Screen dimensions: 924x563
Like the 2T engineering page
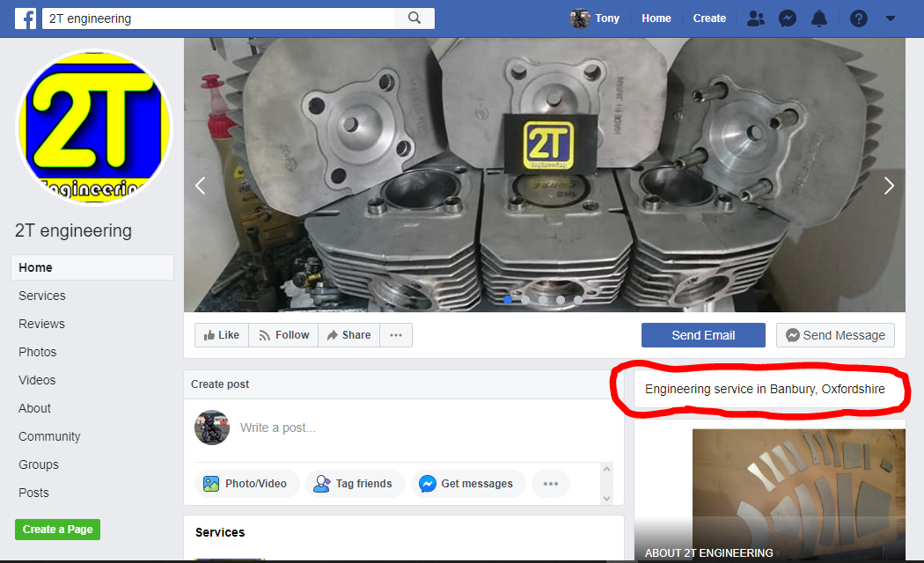[222, 335]
